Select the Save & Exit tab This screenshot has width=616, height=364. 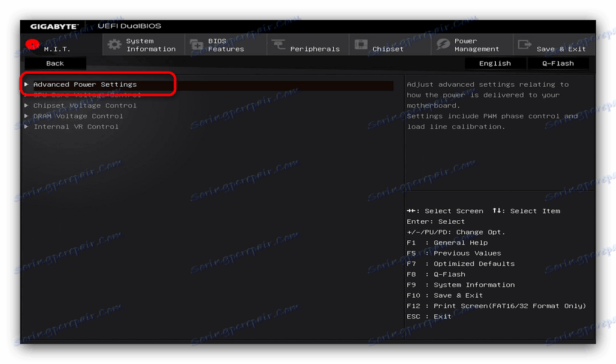click(554, 44)
